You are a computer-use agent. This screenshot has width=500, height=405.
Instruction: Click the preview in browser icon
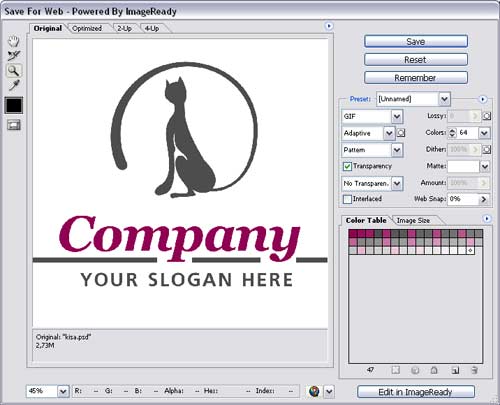(x=314, y=391)
